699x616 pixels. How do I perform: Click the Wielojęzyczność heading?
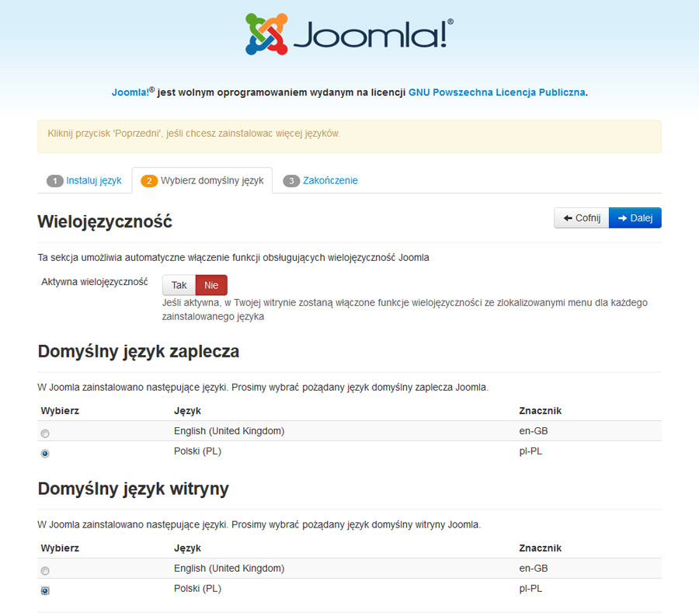[105, 221]
